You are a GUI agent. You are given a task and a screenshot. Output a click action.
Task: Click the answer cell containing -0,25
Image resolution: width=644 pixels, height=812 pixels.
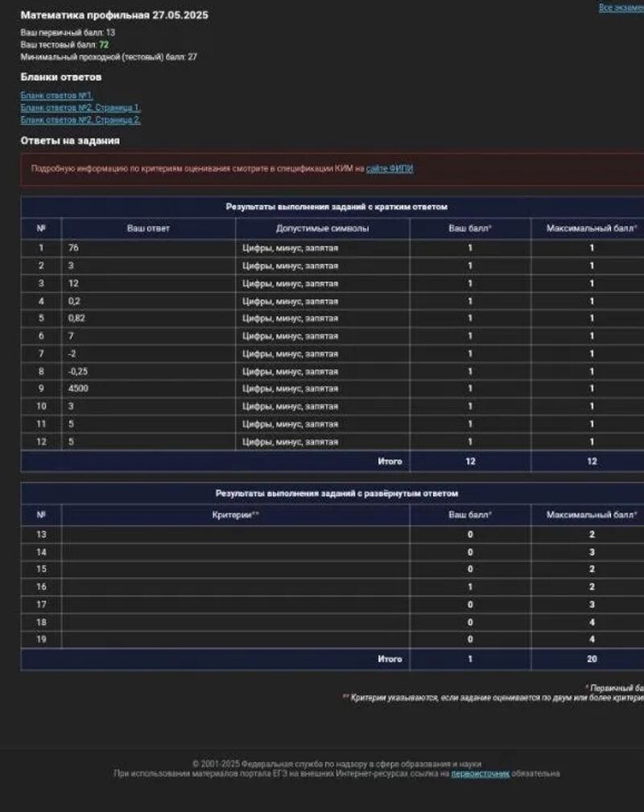(78, 371)
